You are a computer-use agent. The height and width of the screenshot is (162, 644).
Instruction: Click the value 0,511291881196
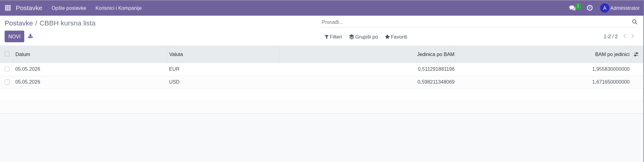[x=436, y=69]
